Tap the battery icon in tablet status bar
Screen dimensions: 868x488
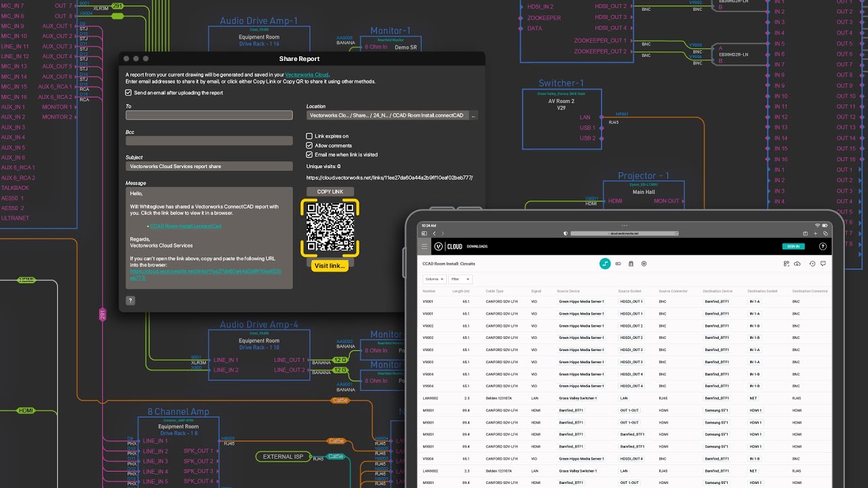825,225
